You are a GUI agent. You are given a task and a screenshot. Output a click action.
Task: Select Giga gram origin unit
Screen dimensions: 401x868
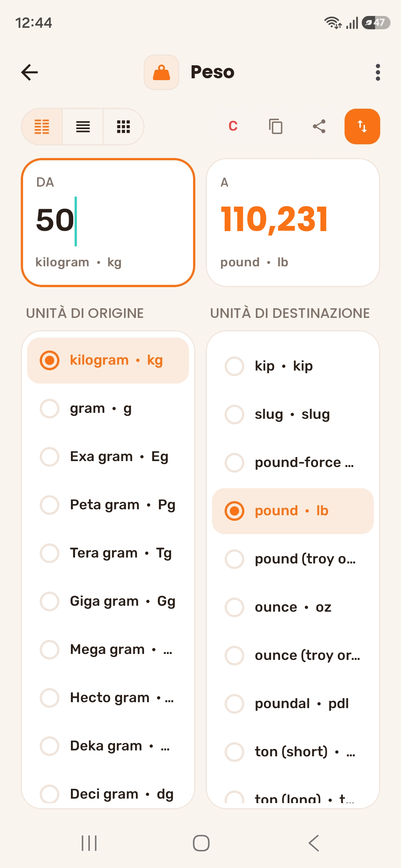[108, 601]
